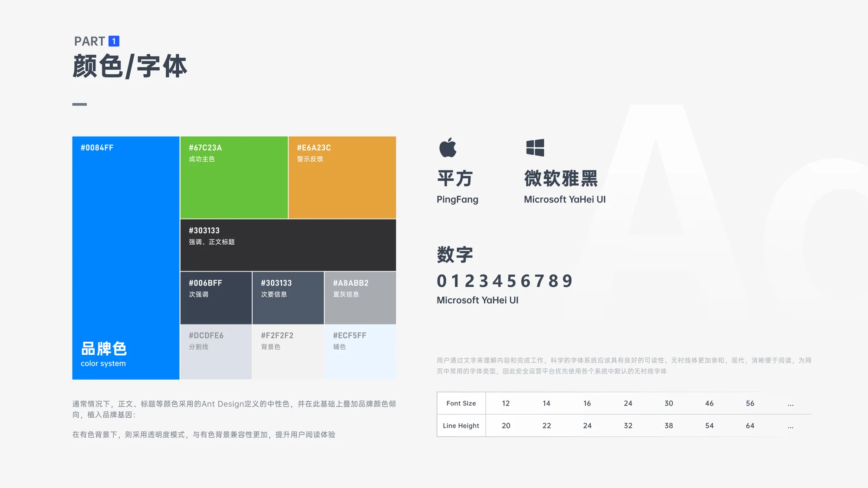This screenshot has width=868, height=488.
Task: Click the 微软雅黑 font name heading
Action: pyautogui.click(x=561, y=178)
